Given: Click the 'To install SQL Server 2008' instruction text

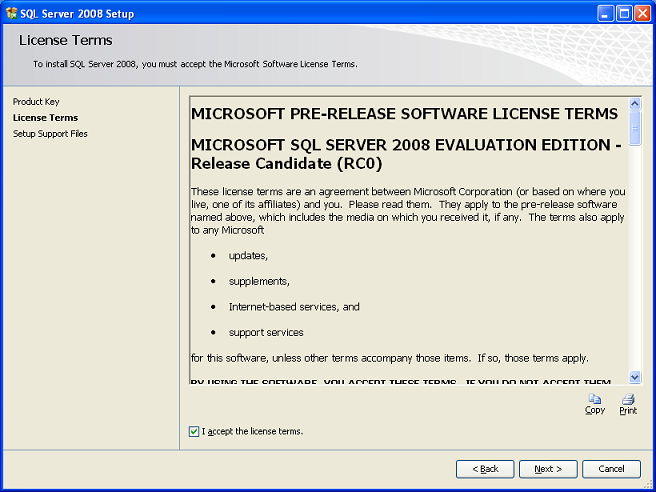Looking at the screenshot, I should pyautogui.click(x=195, y=64).
